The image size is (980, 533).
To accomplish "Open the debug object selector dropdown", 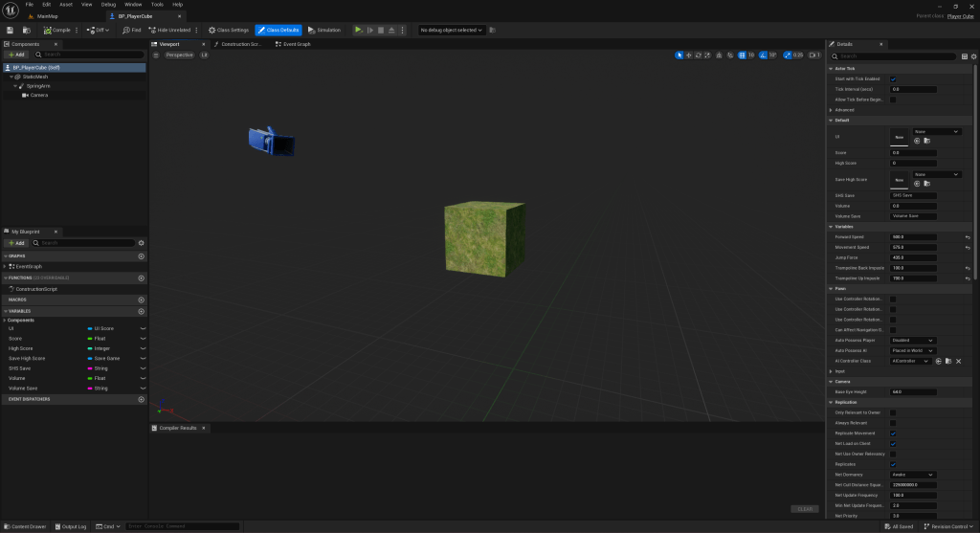I will [x=453, y=30].
